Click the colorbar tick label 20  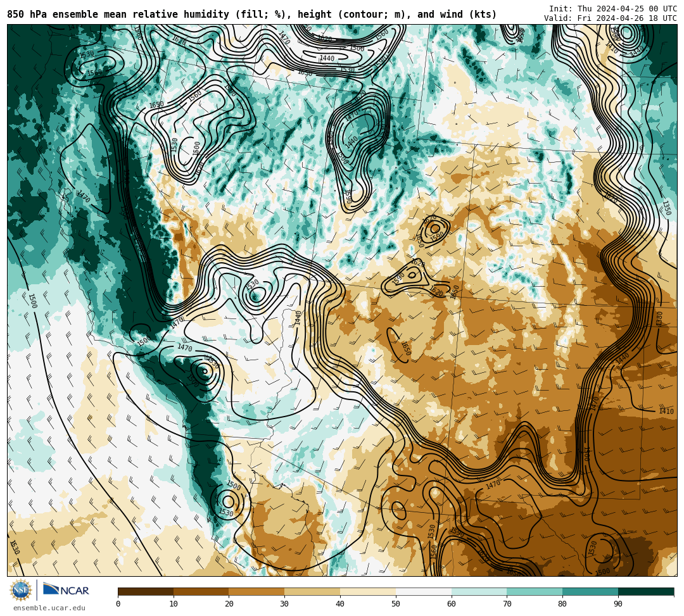click(229, 604)
